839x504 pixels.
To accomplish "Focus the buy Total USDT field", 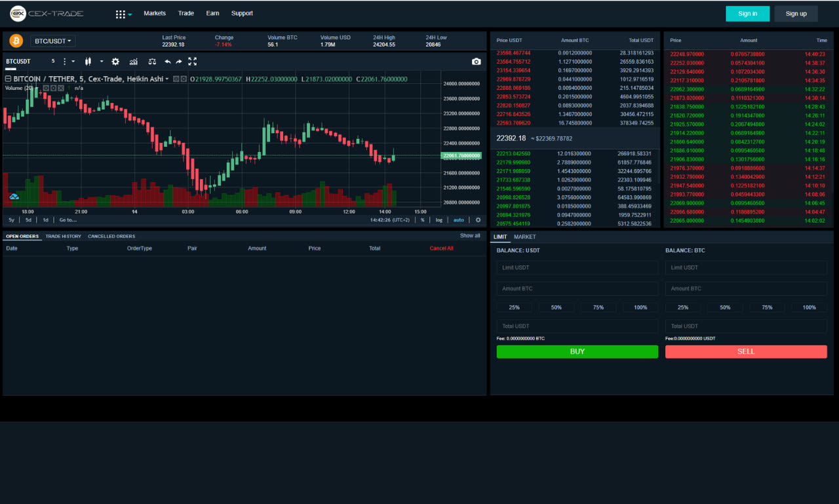I will point(577,326).
